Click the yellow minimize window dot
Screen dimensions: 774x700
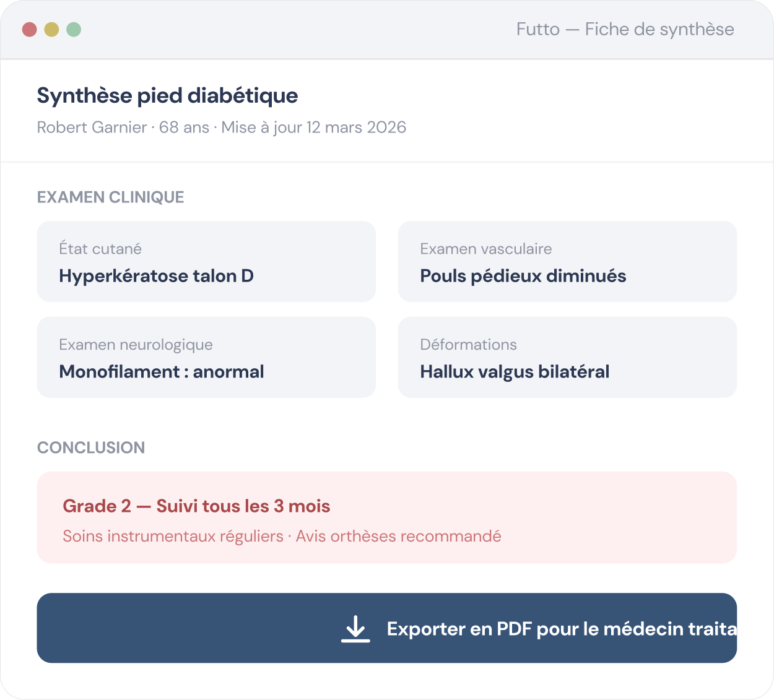pos(51,29)
